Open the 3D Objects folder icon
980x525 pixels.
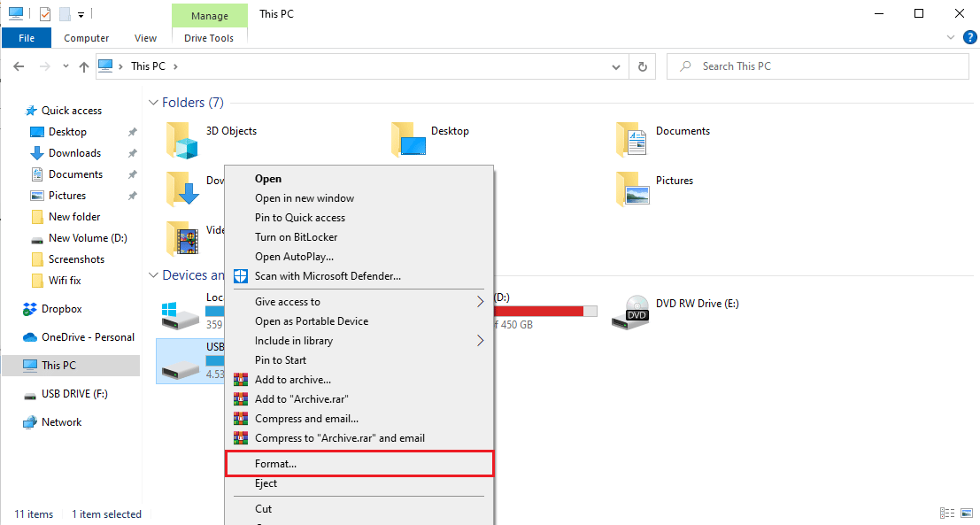181,139
